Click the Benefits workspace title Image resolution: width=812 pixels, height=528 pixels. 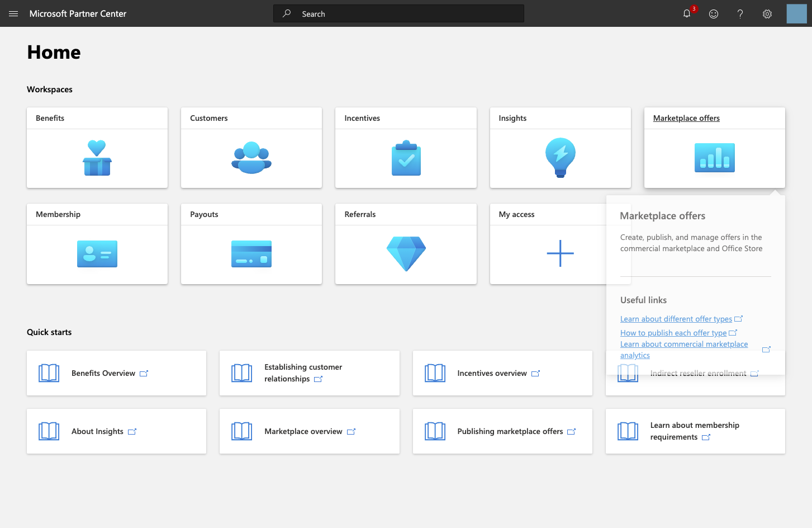(50, 118)
